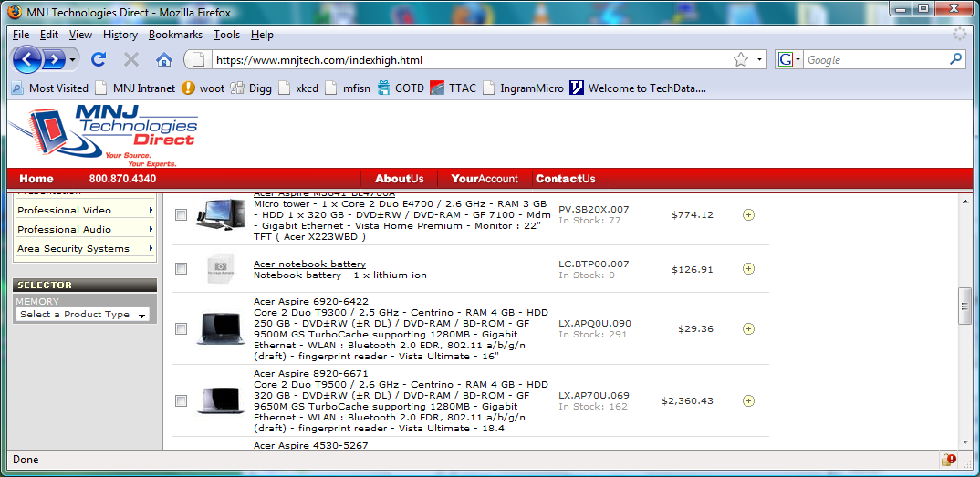Click the $2,360.43 price
The height and width of the screenshot is (477, 980).
click(687, 400)
